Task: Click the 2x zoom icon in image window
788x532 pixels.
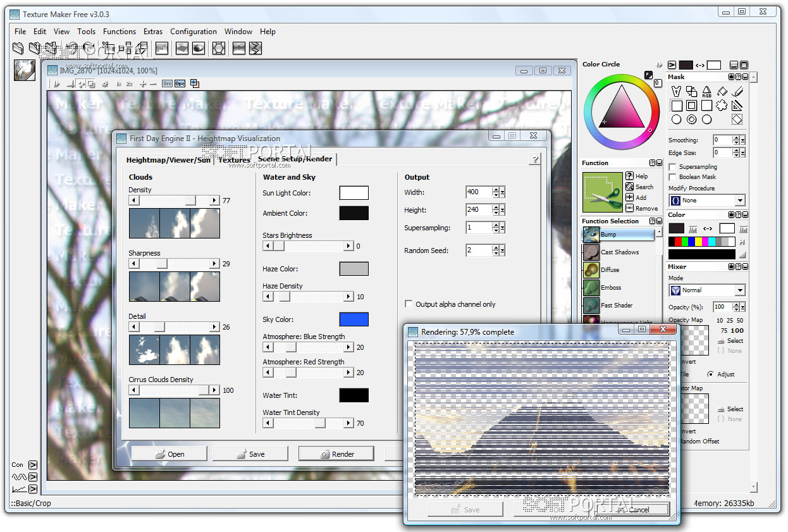Action: pos(129,84)
